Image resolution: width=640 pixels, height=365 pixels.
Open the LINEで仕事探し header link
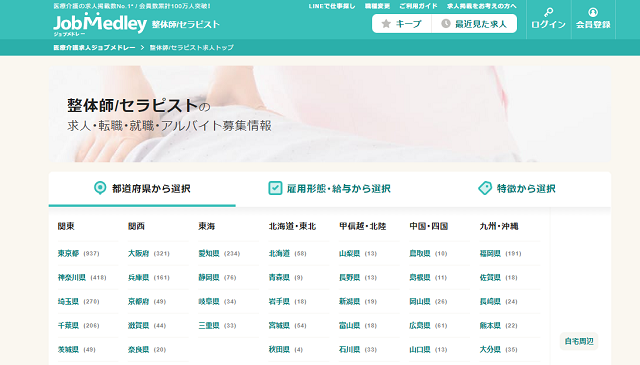(x=332, y=6)
